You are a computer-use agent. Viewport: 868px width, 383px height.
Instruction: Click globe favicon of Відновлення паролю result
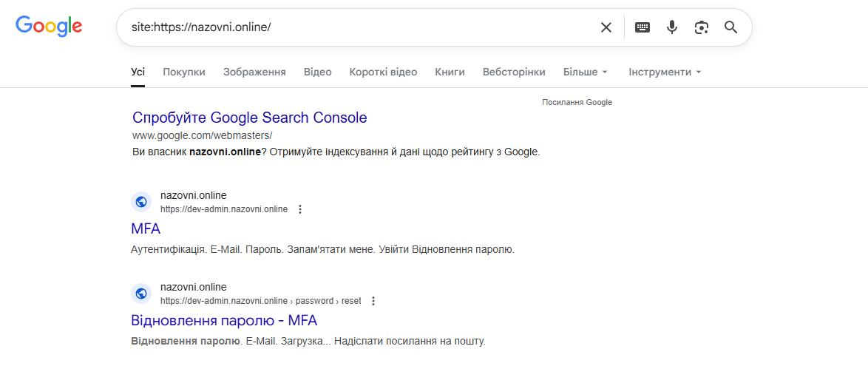(141, 294)
